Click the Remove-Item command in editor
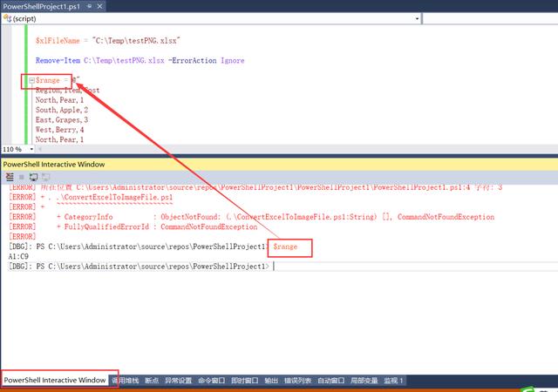 pos(58,60)
